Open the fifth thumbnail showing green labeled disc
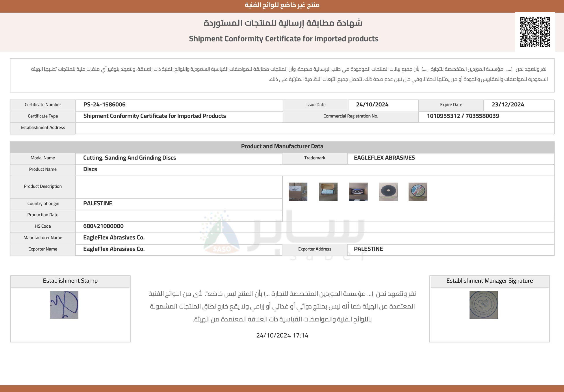The width and height of the screenshot is (564, 392). pos(418,191)
